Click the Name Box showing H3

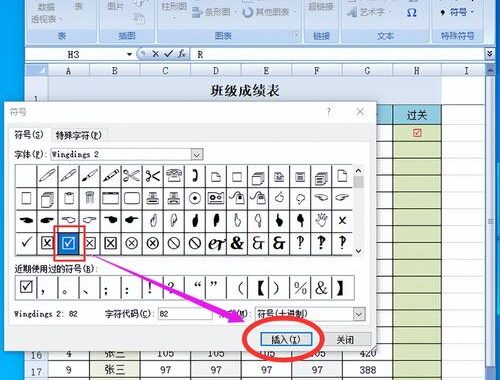(x=74, y=54)
